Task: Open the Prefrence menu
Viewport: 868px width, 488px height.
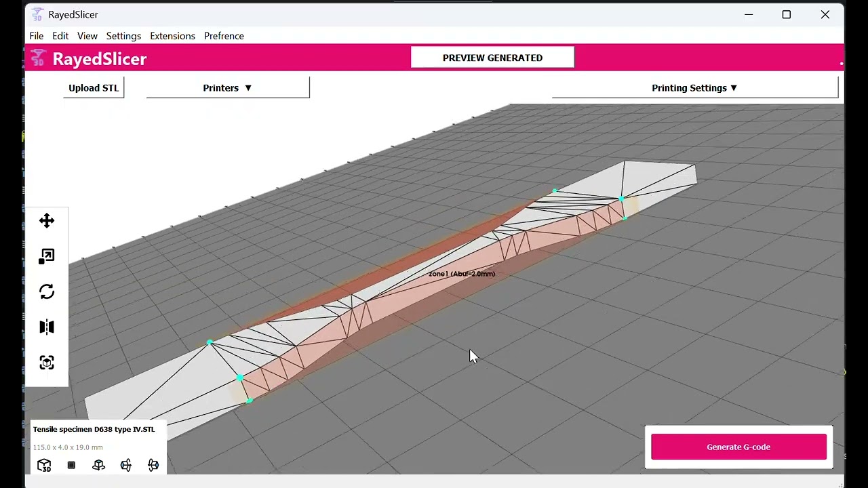Action: coord(224,36)
